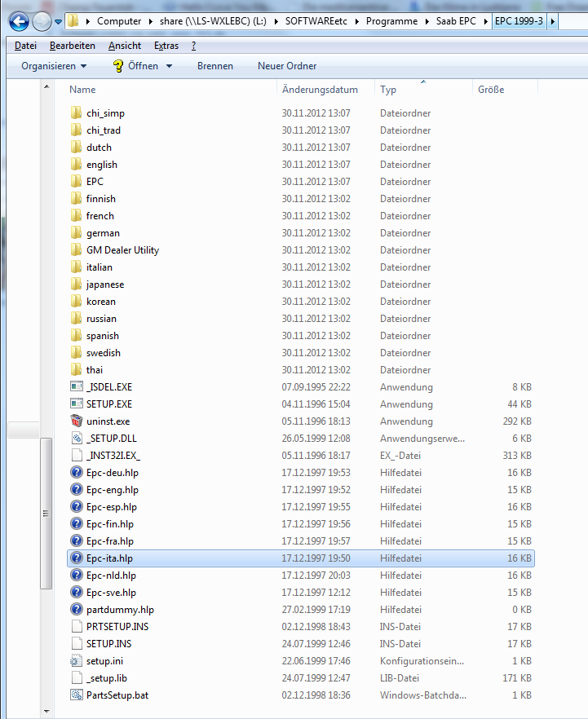Open the Organisieren dropdown
The height and width of the screenshot is (719, 588).
coord(54,66)
